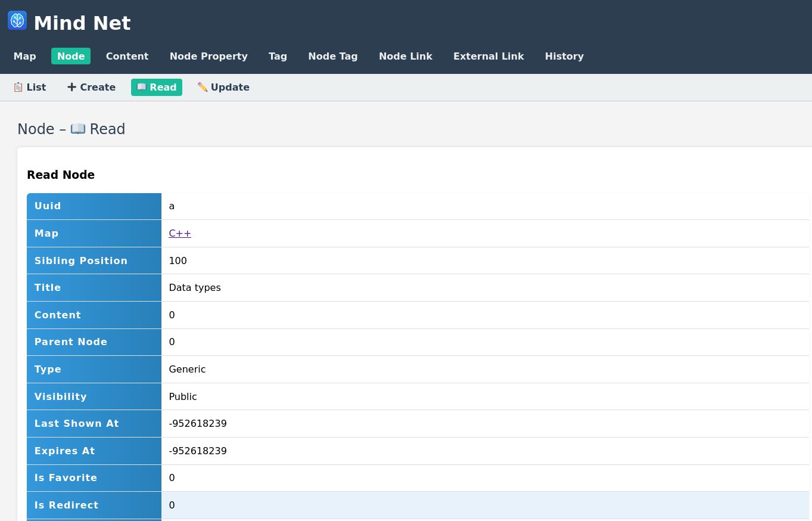Click the Is Favorite value 0
This screenshot has height=521, width=812.
[x=172, y=477]
